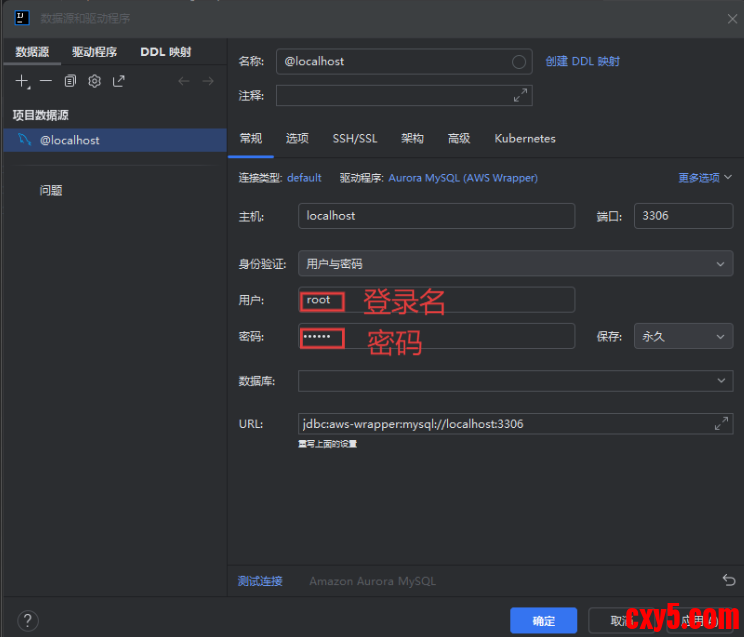Click the add data source plus icon
Screen dimensions: 744x637
point(22,81)
